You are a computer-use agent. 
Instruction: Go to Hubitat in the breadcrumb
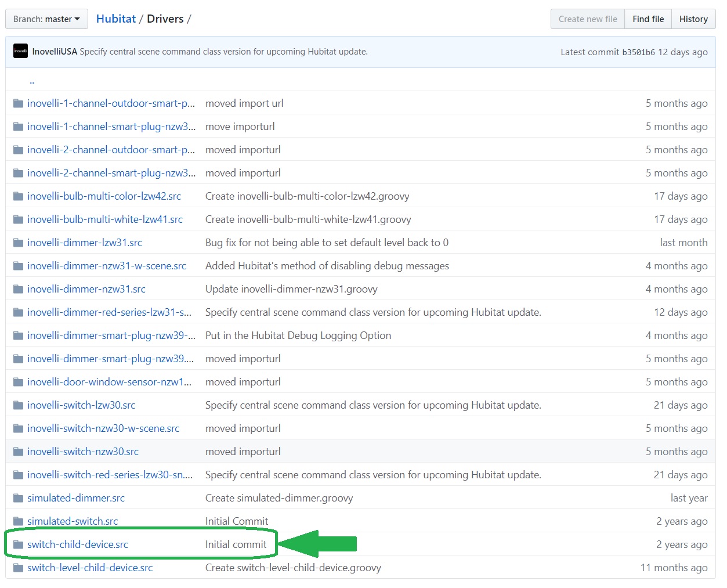click(x=116, y=19)
